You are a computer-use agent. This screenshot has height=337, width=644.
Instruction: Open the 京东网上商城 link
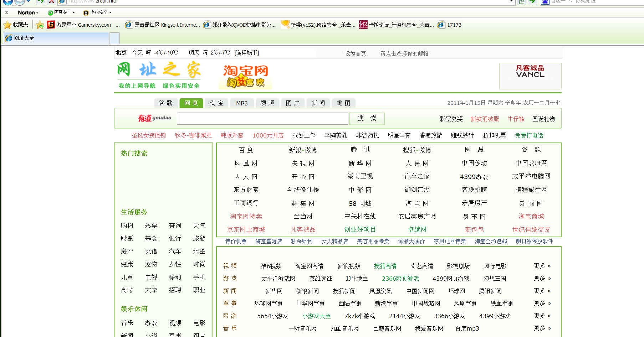[x=246, y=229]
